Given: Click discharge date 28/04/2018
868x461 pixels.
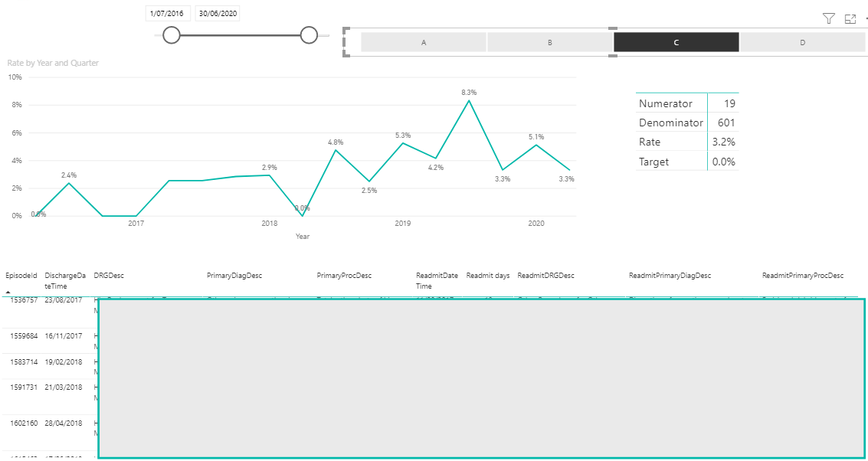Looking at the screenshot, I should point(63,423).
